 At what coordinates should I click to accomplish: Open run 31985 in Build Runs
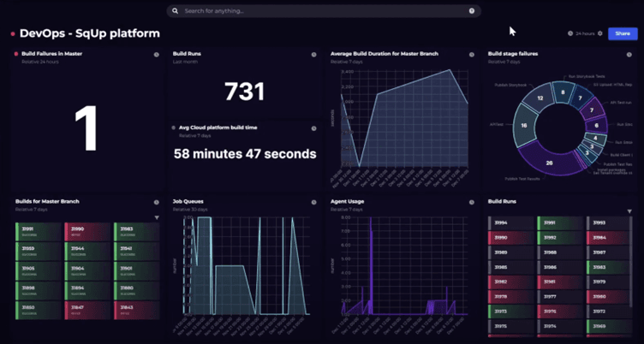tap(511, 267)
